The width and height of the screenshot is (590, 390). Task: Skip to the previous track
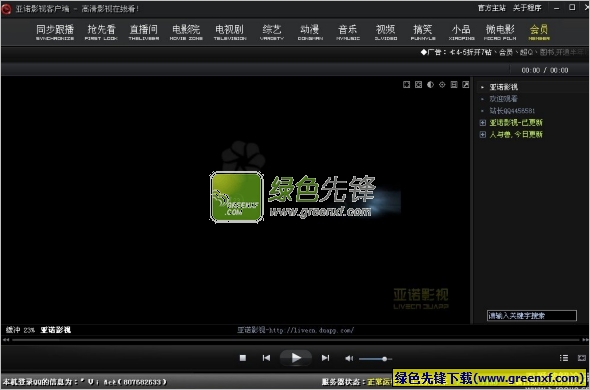[266, 358]
